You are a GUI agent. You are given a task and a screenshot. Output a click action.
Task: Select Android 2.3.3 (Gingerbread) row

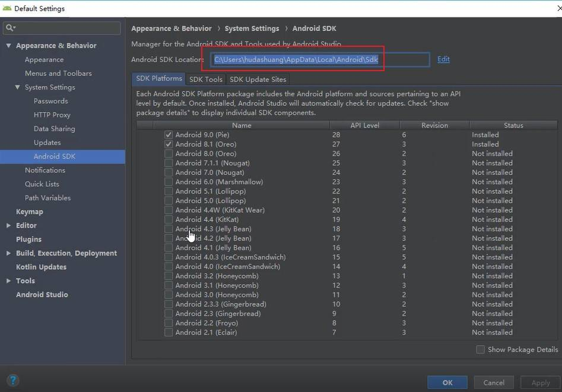(347, 304)
